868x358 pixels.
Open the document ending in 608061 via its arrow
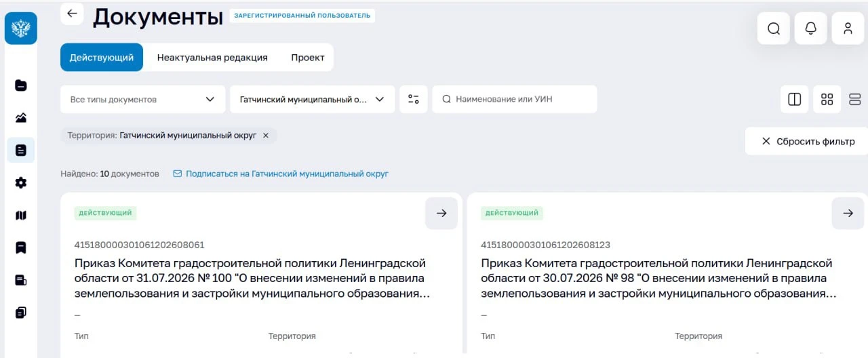point(441,213)
